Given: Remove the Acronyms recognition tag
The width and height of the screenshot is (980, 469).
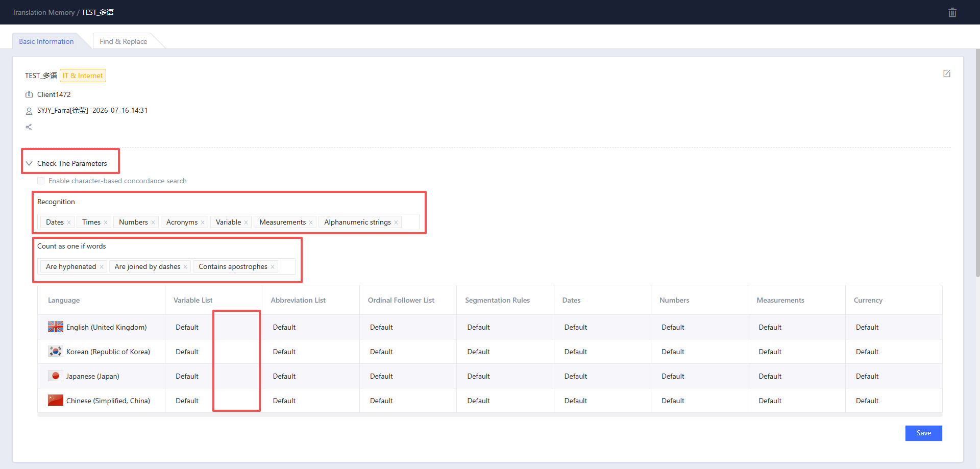Looking at the screenshot, I should [203, 223].
